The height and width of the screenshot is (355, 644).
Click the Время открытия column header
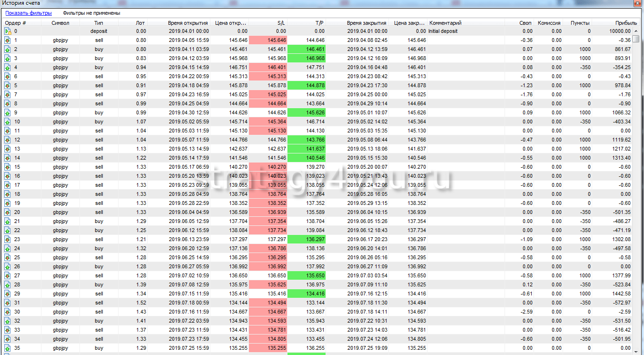188,23
